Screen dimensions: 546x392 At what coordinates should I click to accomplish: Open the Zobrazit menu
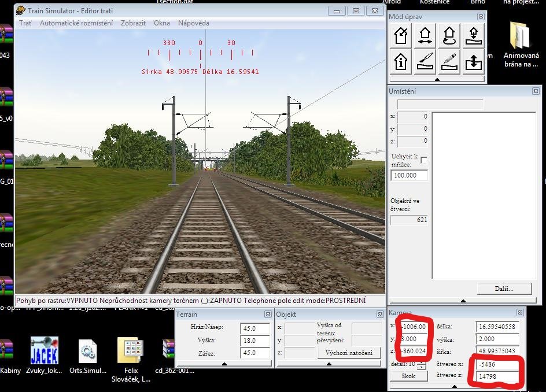[133, 23]
